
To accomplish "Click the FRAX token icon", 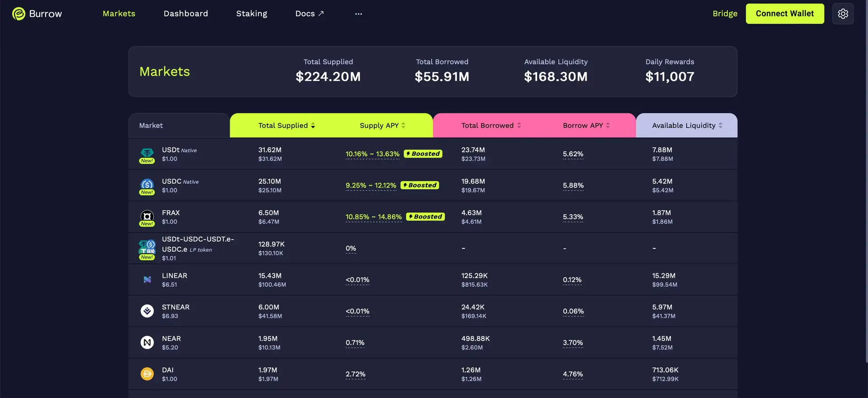I will click(x=147, y=216).
